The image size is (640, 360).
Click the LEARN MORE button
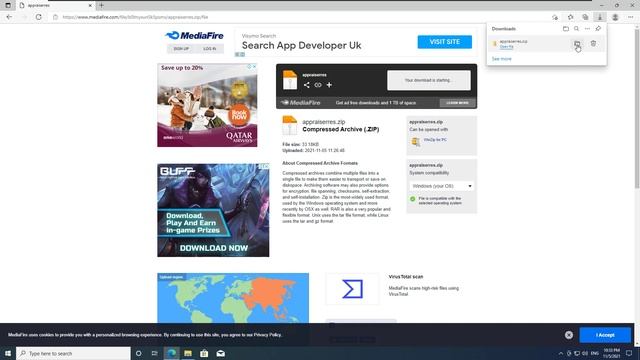tap(457, 103)
